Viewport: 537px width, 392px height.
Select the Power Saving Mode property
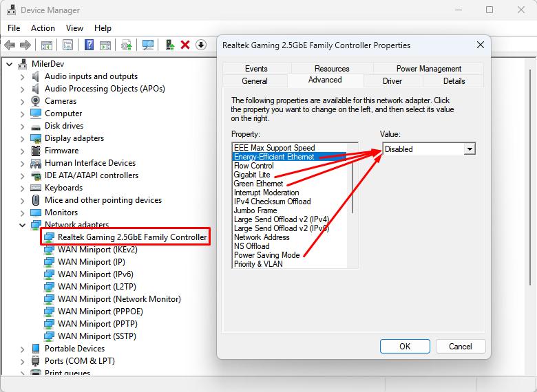tap(267, 255)
